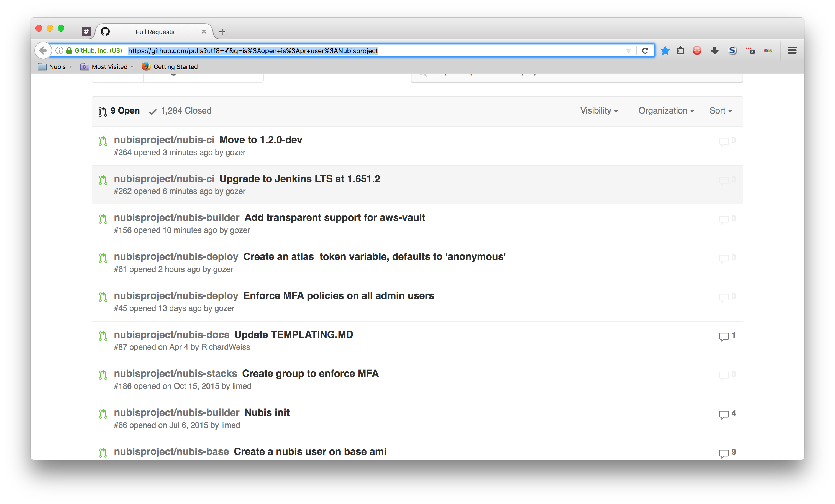Switch to the Pull Requests browser tab
This screenshot has height=504, width=835.
coord(155,32)
